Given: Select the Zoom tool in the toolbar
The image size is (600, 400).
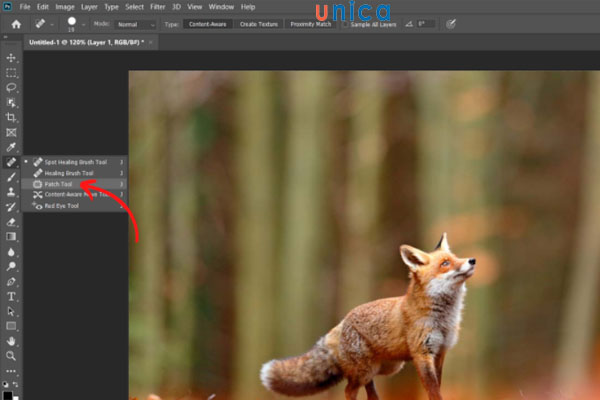Looking at the screenshot, I should click(x=11, y=355).
